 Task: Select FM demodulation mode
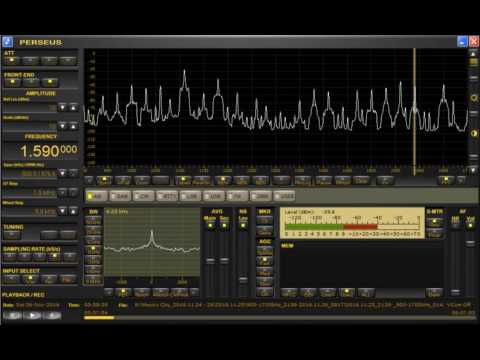pos(237,196)
